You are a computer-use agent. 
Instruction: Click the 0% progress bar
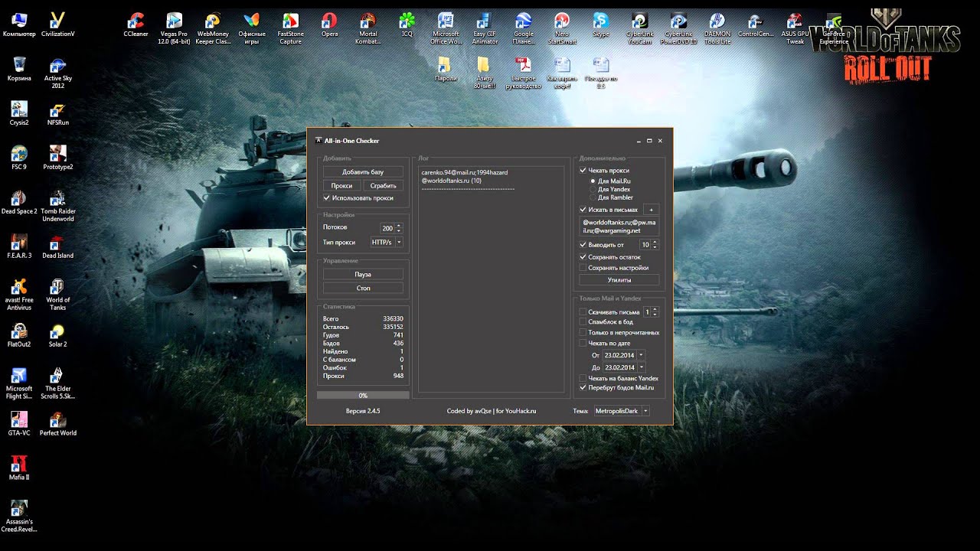point(363,396)
